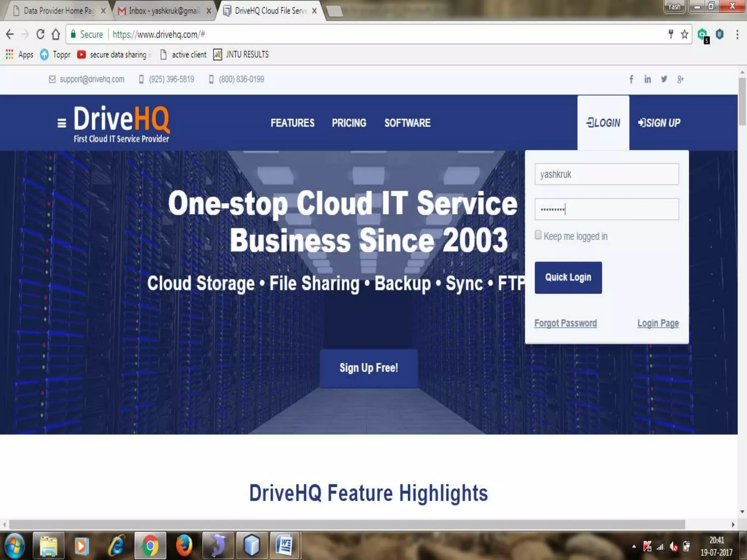Show hidden system tray icons arrow
747x560 pixels.
point(634,546)
